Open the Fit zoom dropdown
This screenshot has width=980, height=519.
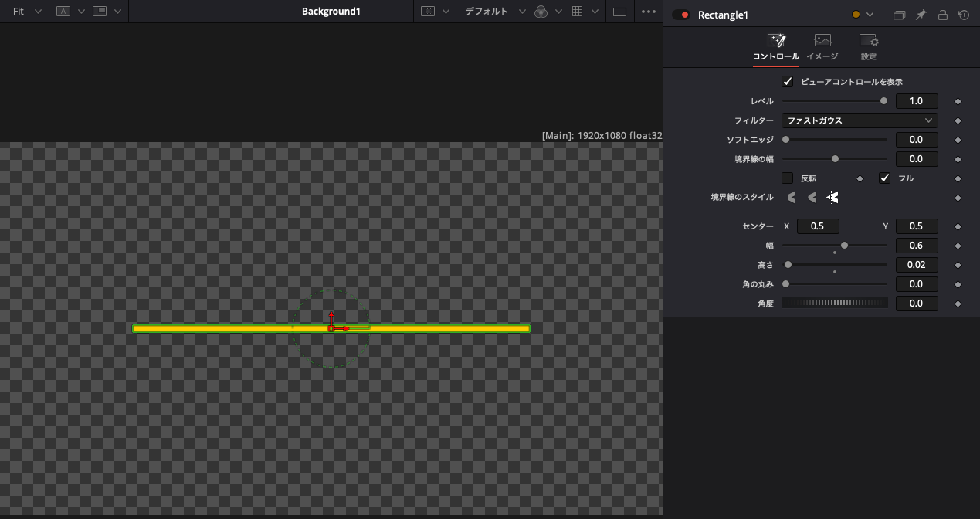27,12
